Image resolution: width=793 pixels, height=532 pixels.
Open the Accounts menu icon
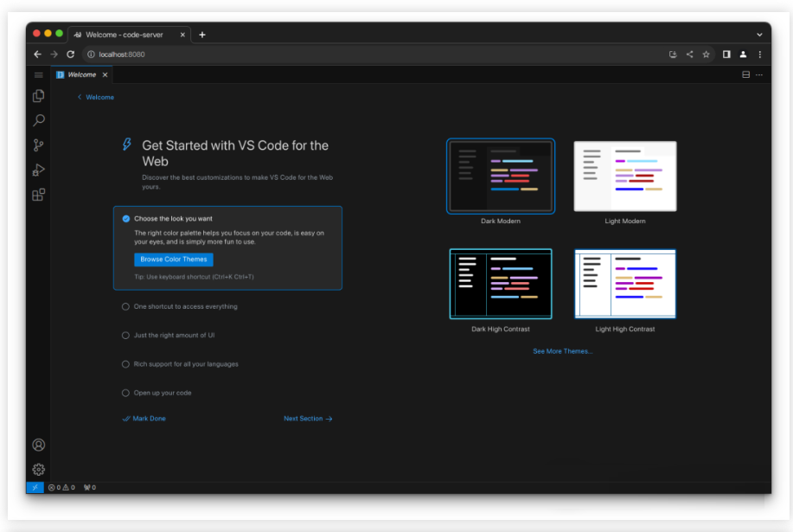[38, 445]
